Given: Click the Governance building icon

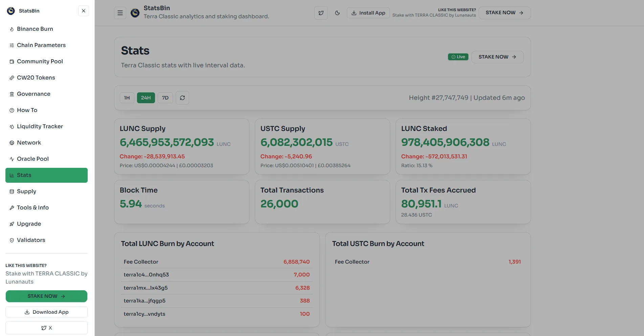Looking at the screenshot, I should point(12,94).
